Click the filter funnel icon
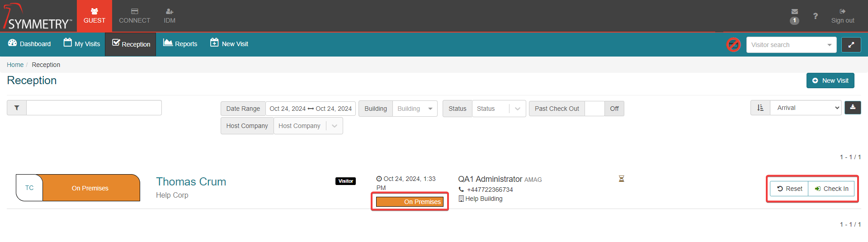Image resolution: width=868 pixels, height=242 pixels. click(17, 108)
